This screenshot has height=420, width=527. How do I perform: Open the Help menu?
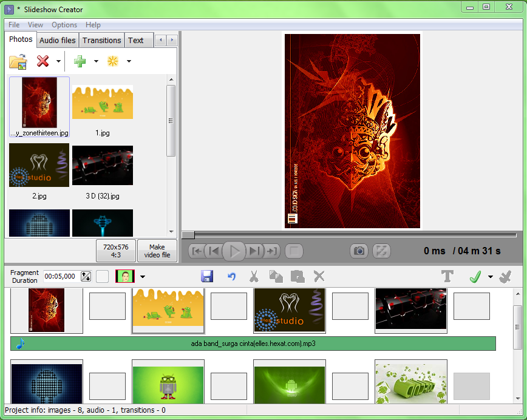coord(93,25)
